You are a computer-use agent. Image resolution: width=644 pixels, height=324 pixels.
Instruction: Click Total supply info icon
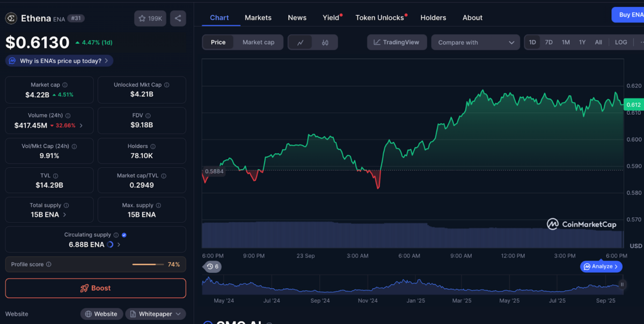click(67, 205)
